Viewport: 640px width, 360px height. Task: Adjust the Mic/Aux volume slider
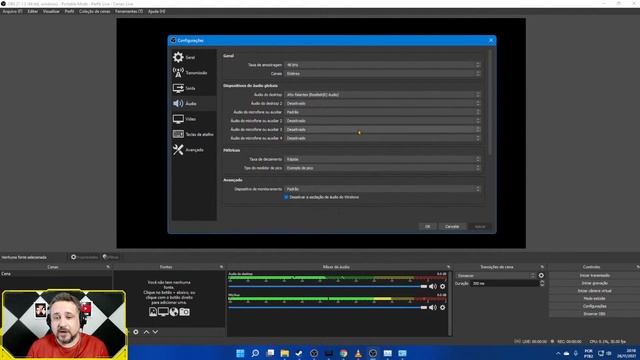click(327, 307)
